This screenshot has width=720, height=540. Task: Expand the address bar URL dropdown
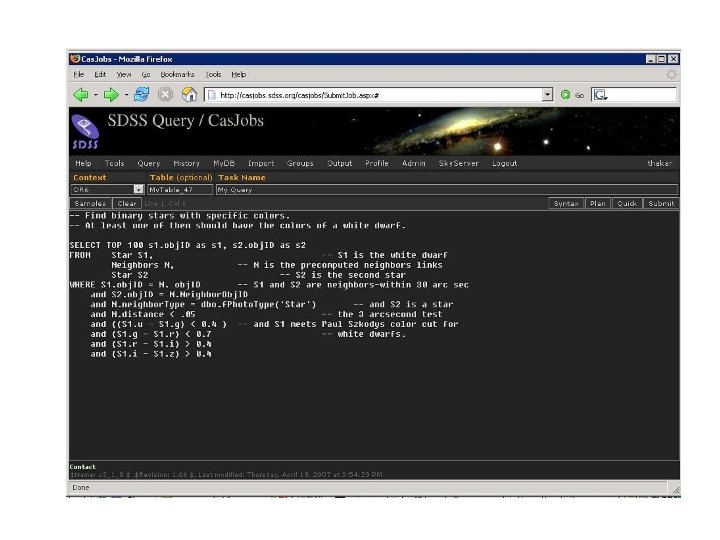click(x=547, y=95)
